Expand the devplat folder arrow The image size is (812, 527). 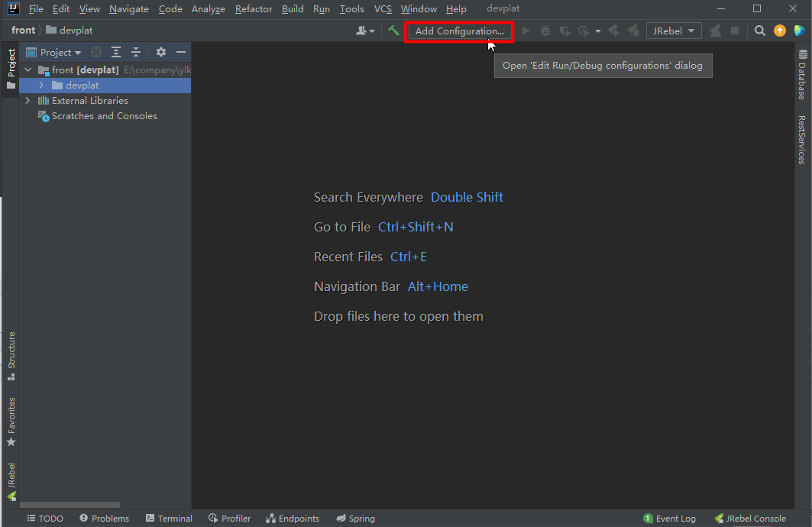tap(41, 86)
